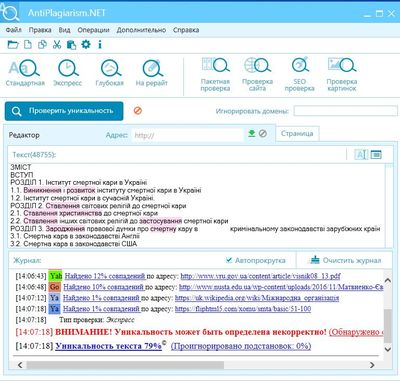
Task: Select the Экспресс check mode
Action: point(68,73)
